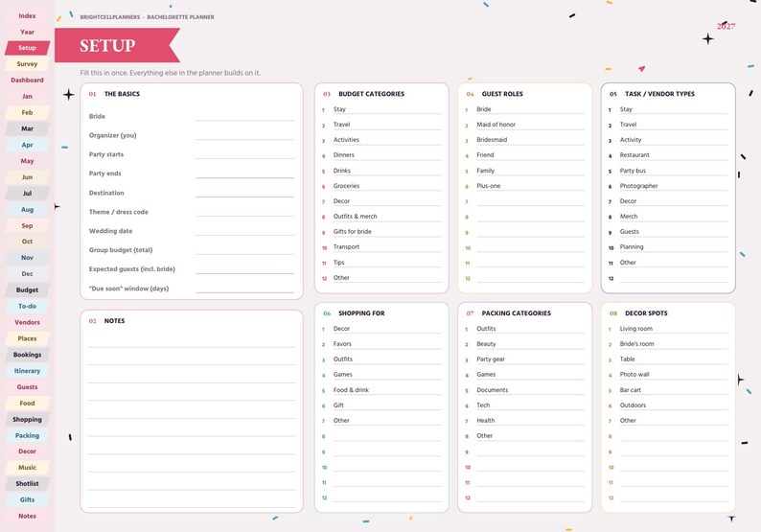The image size is (761, 532).
Task: Click the Destination input line
Action: click(244, 193)
